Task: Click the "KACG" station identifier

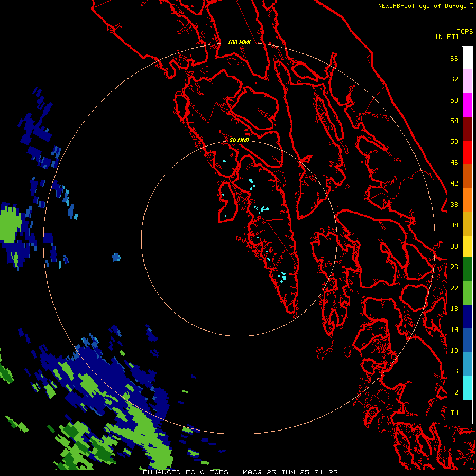Action: [253, 472]
